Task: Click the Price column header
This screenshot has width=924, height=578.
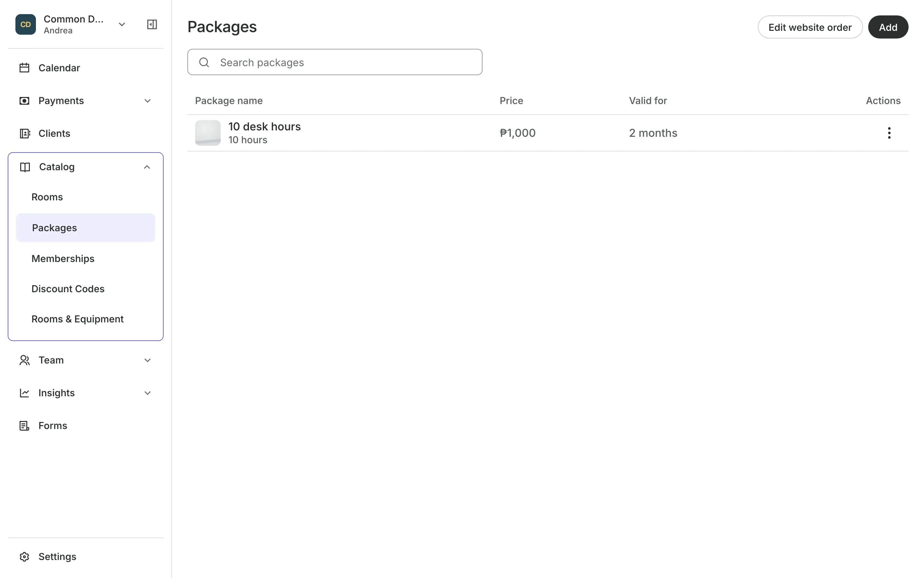Action: (x=511, y=101)
